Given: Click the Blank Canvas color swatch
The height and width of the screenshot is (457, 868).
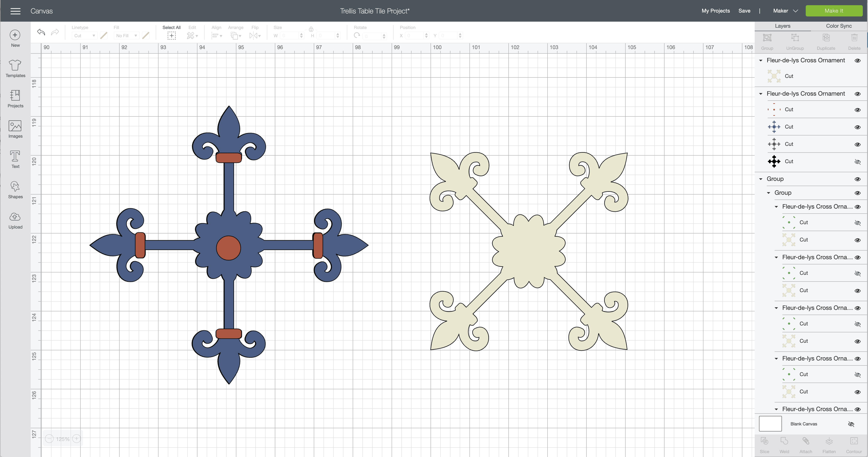Looking at the screenshot, I should [770, 424].
